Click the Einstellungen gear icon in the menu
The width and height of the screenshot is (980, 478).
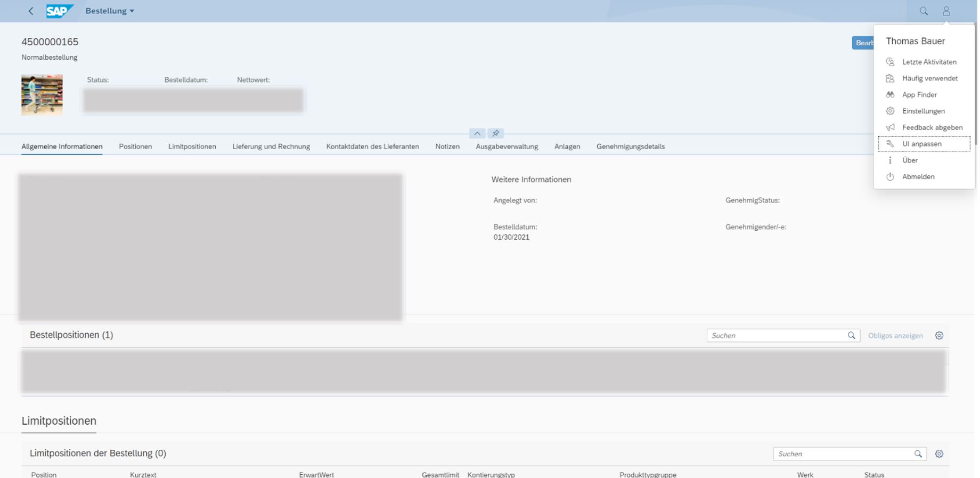890,111
